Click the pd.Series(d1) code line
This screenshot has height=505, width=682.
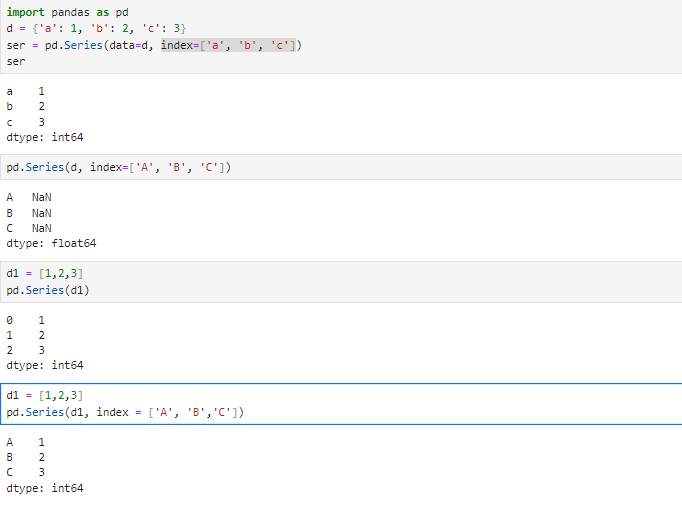coord(48,290)
